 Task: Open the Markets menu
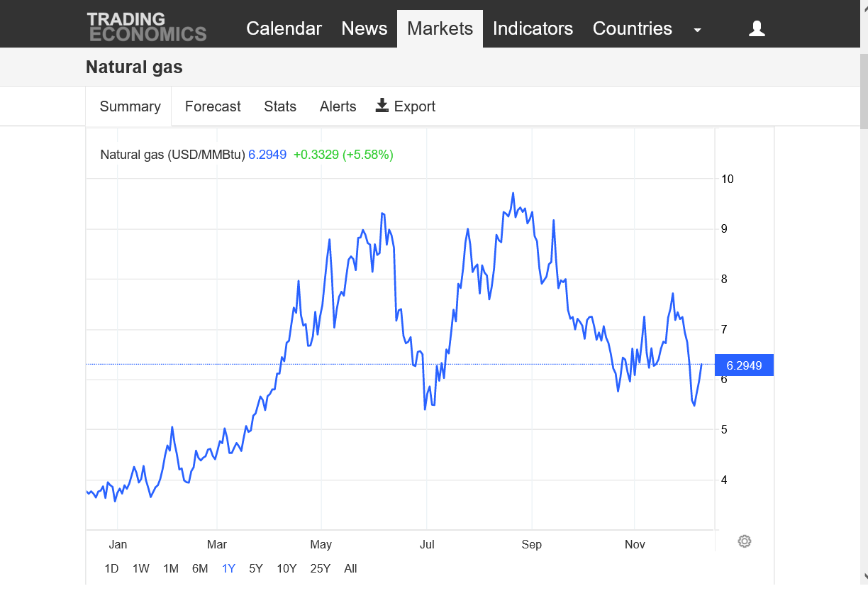coord(440,28)
